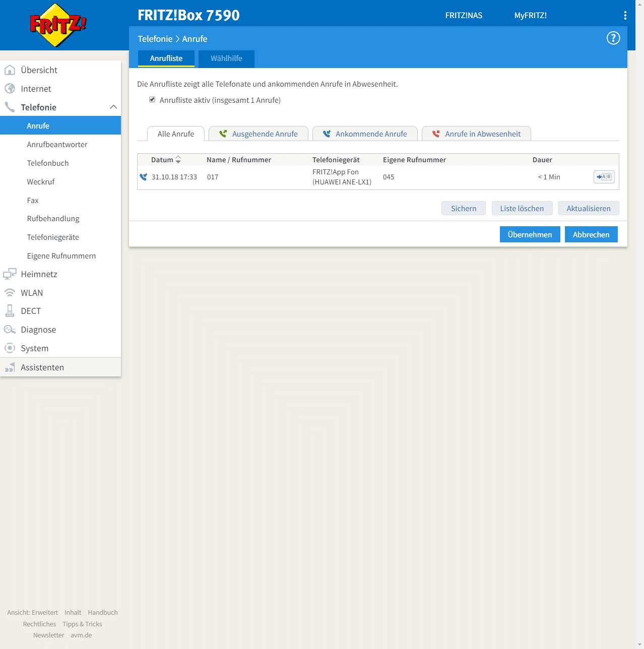The height and width of the screenshot is (649, 644).
Task: Switch to the Wählhilfe tab
Action: point(226,58)
